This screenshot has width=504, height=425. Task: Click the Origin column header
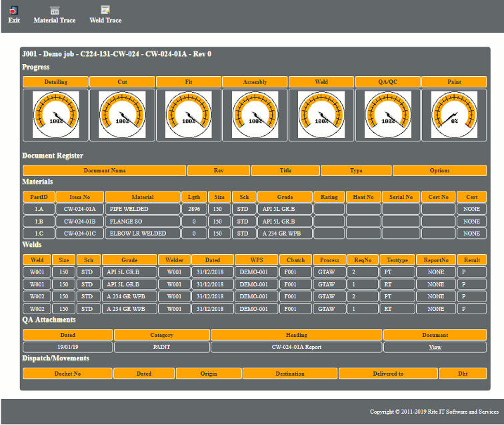pyautogui.click(x=209, y=374)
